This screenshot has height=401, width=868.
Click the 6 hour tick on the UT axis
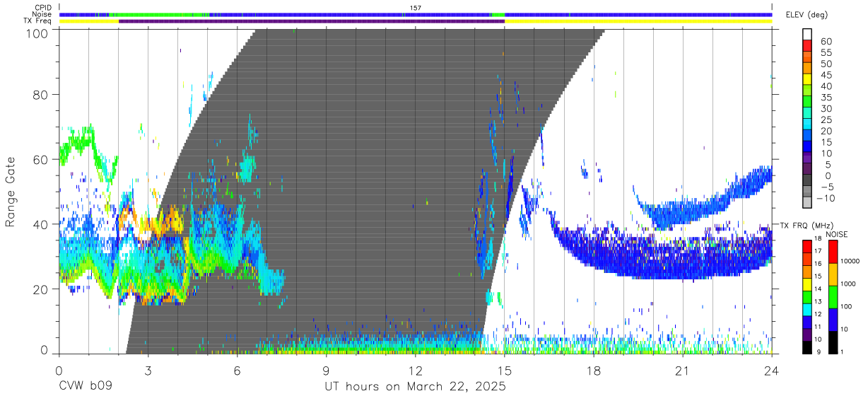pos(237,371)
